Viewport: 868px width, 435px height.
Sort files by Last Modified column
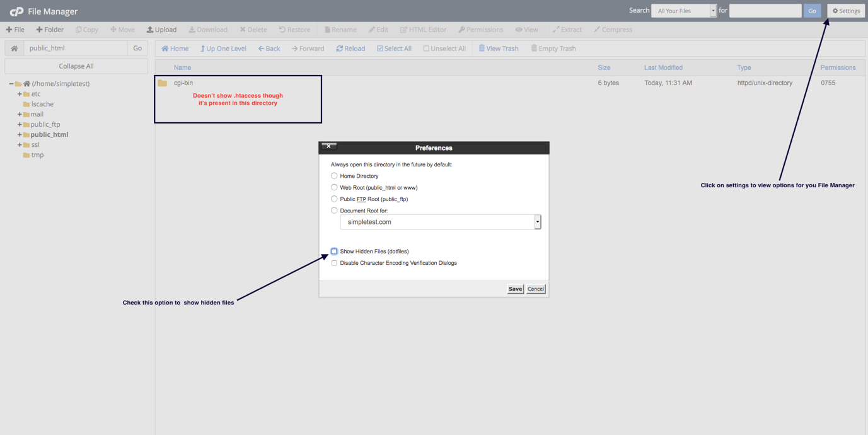tap(663, 67)
